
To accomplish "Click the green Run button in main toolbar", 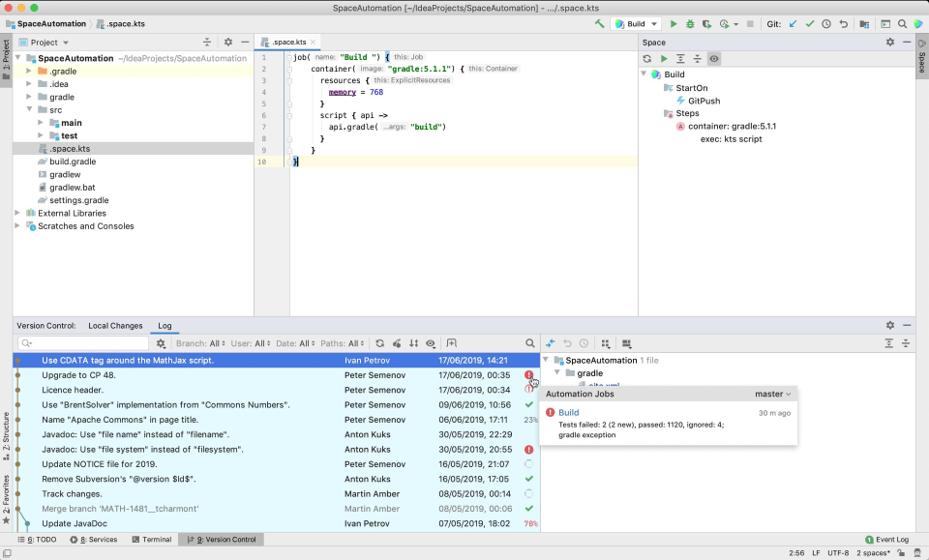I will click(674, 23).
